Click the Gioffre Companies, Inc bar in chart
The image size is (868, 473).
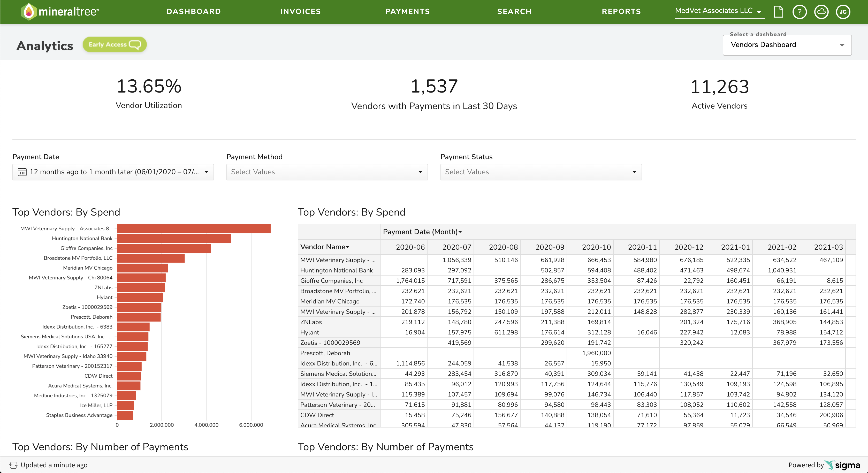coord(164,248)
